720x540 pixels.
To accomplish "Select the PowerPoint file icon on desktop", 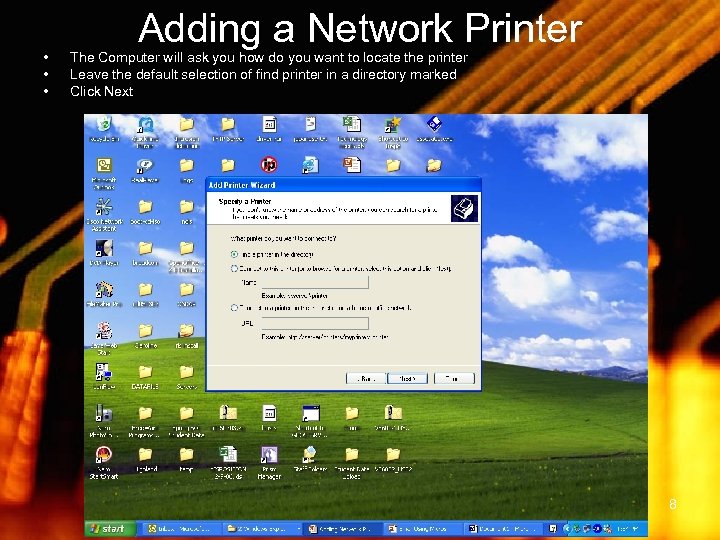I will coord(352,165).
